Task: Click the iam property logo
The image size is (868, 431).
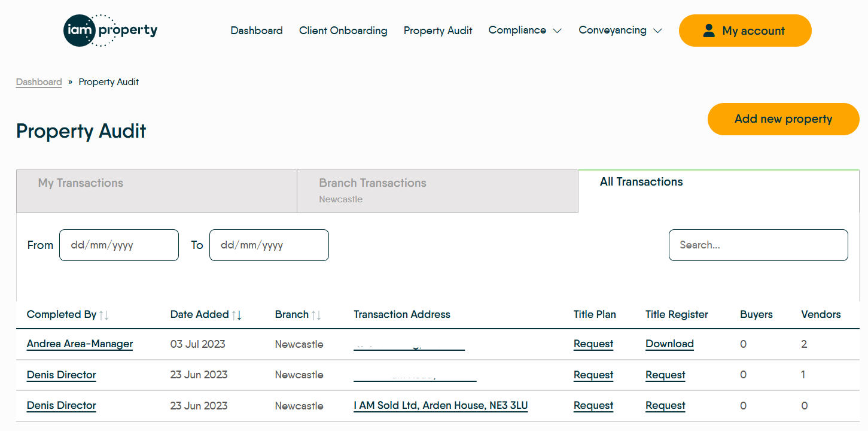Action: coord(110,30)
